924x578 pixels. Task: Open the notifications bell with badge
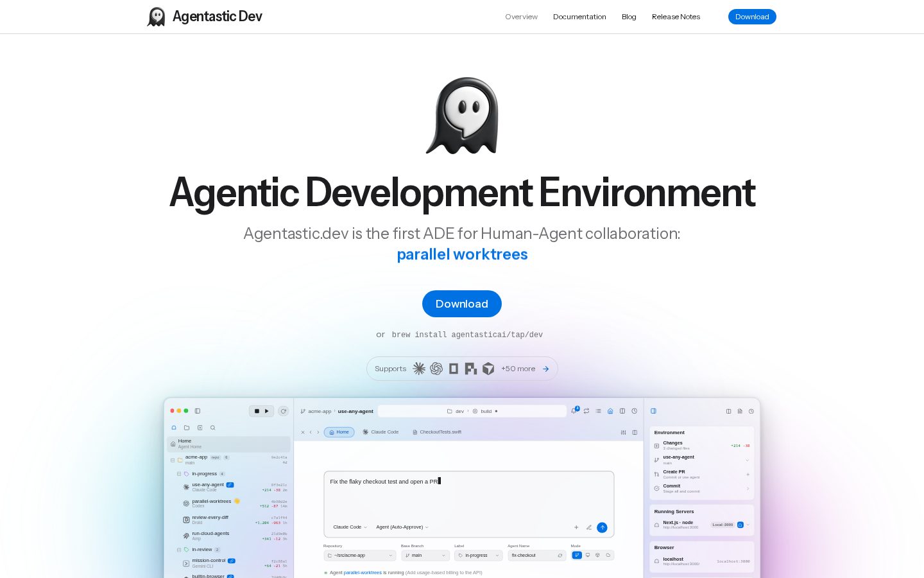[574, 411]
